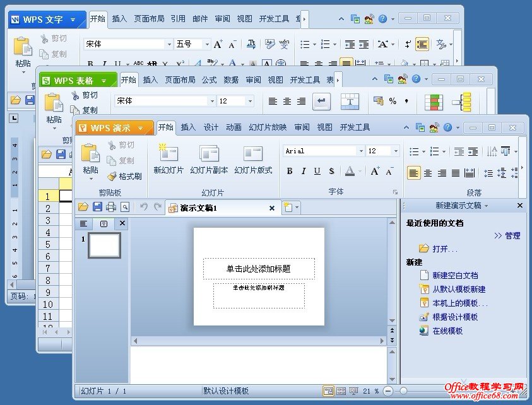Apply text shadow (S) in Presentation
Screen dimensions: 532x405
(x=331, y=172)
